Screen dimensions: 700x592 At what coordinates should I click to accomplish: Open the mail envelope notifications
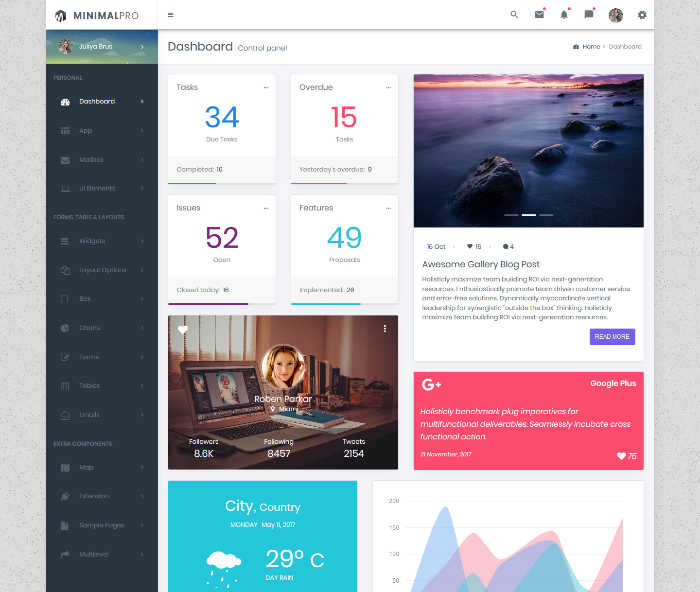(x=540, y=15)
